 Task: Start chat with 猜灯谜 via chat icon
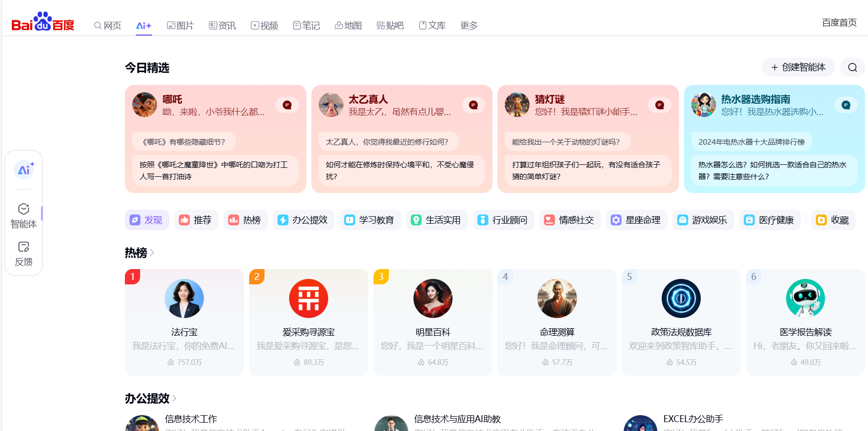click(x=660, y=105)
